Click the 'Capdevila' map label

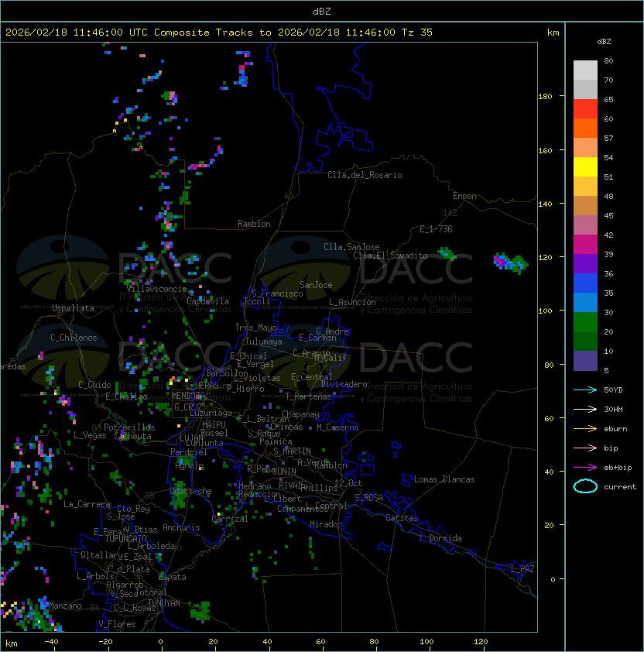click(207, 301)
